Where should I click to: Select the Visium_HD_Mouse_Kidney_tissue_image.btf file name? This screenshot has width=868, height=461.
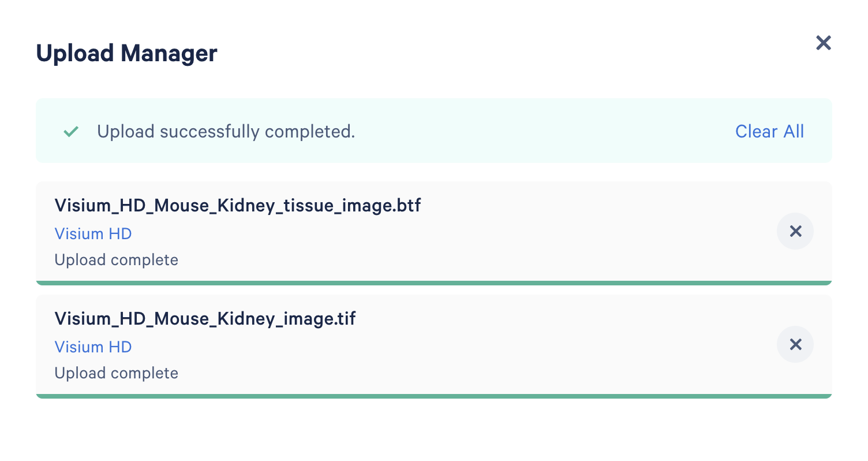point(238,206)
